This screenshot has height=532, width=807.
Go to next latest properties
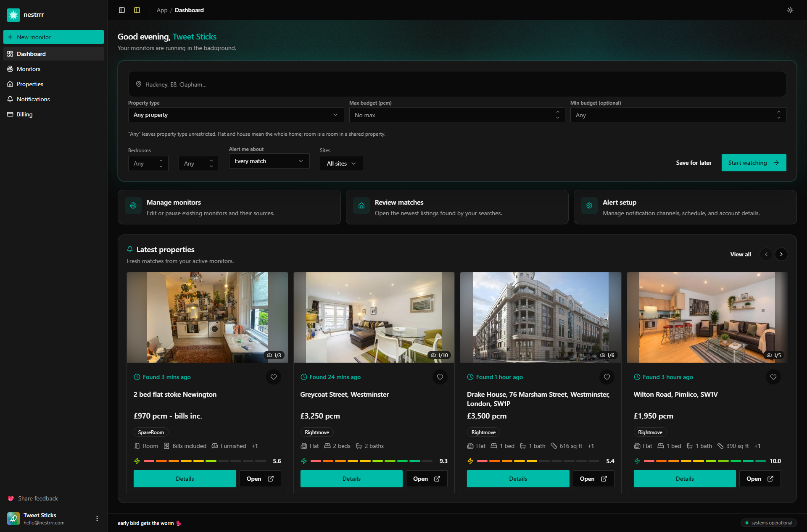click(781, 254)
